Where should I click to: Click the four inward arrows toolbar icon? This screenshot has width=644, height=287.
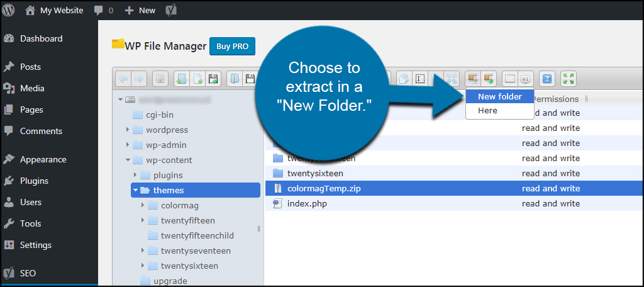coord(452,79)
